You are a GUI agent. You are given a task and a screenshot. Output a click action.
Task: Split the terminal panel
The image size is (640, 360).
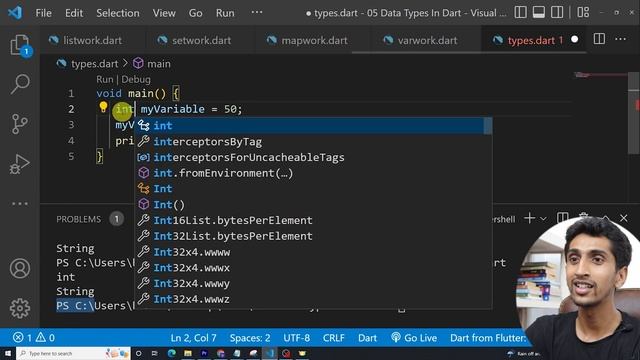562,218
